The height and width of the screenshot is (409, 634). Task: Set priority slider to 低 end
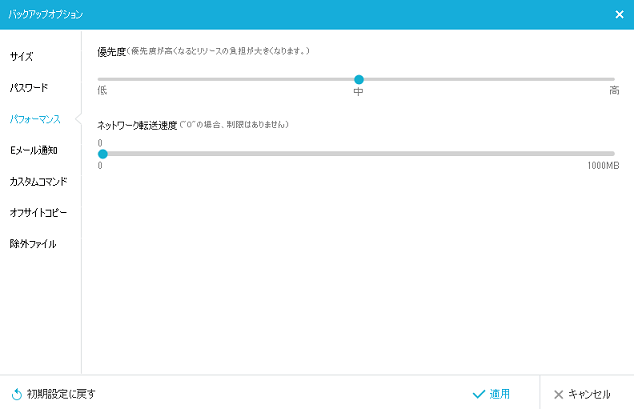(101, 79)
